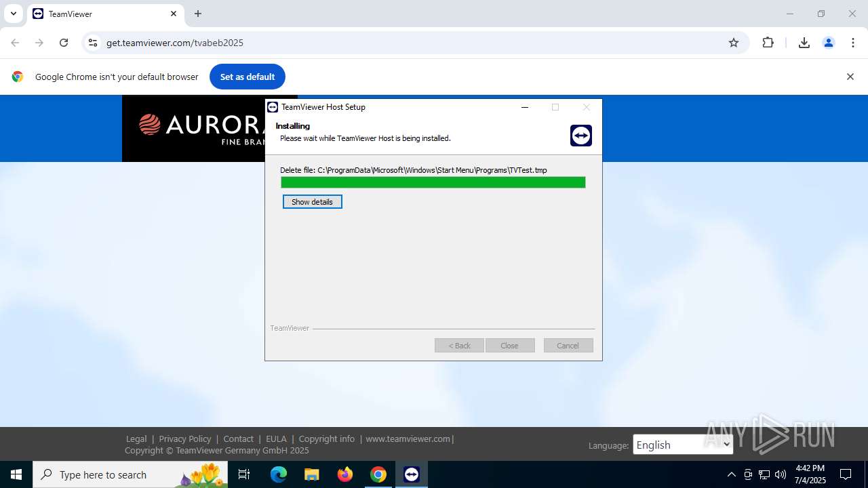Open Chrome three-dot menu

[853, 43]
